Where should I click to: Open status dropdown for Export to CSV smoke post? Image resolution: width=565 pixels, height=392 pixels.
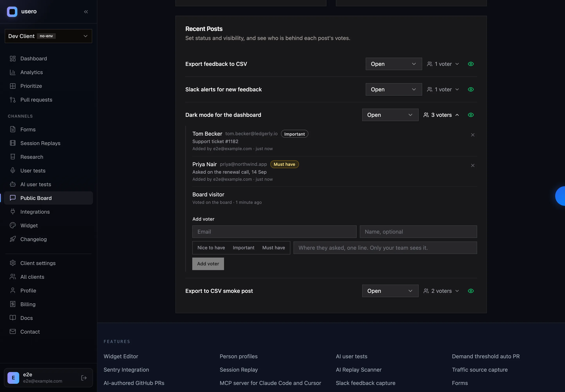tap(390, 291)
